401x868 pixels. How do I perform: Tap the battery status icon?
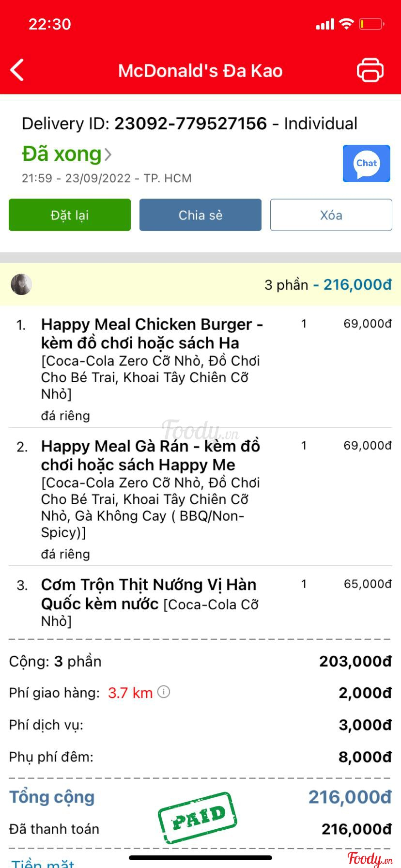371,24
